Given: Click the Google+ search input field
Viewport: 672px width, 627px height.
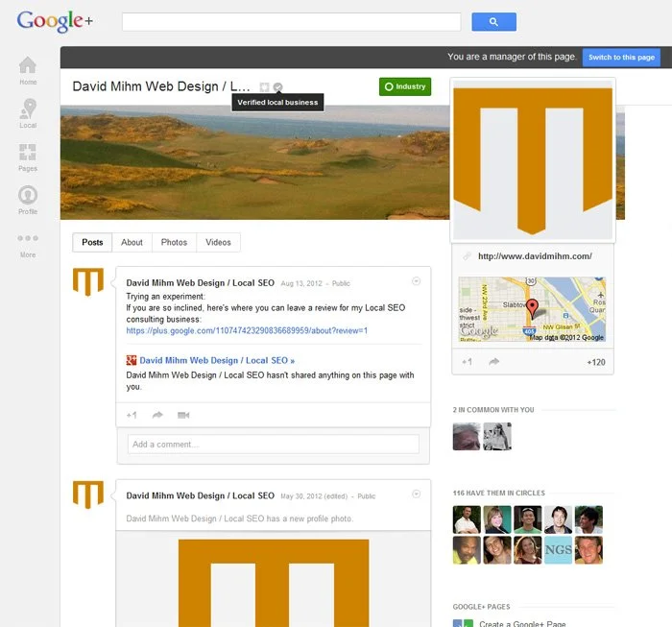Looking at the screenshot, I should pyautogui.click(x=292, y=22).
